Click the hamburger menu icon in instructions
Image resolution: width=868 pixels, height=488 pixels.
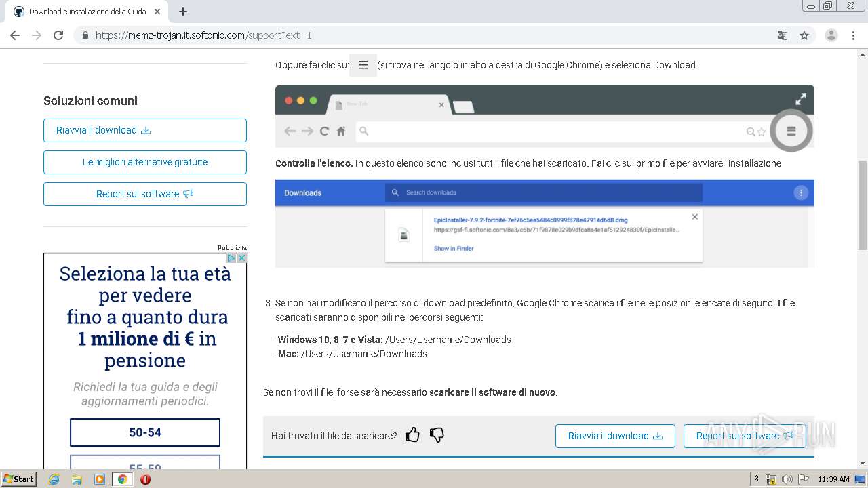coord(363,65)
